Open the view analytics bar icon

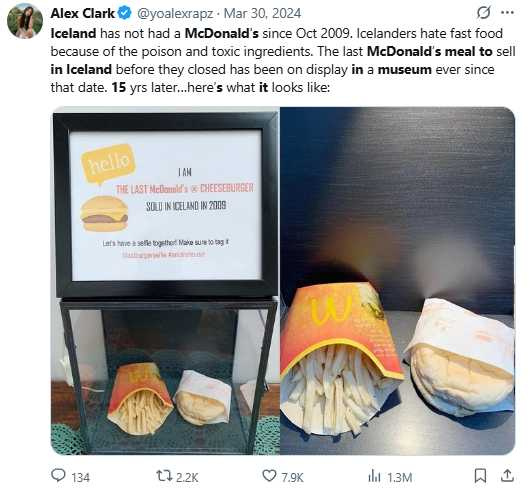374,476
